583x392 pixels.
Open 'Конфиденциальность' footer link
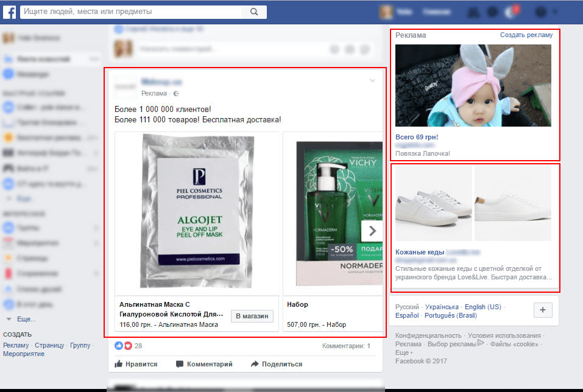pyautogui.click(x=428, y=335)
